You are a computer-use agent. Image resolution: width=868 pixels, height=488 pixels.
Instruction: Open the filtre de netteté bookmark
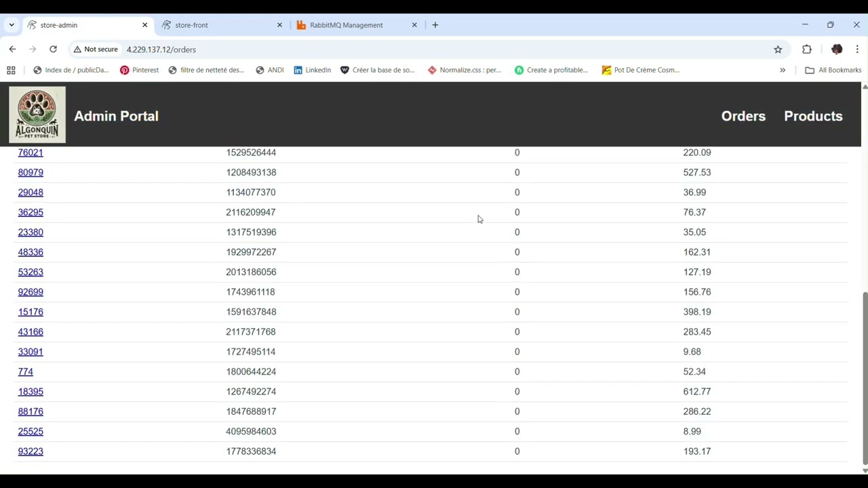206,70
